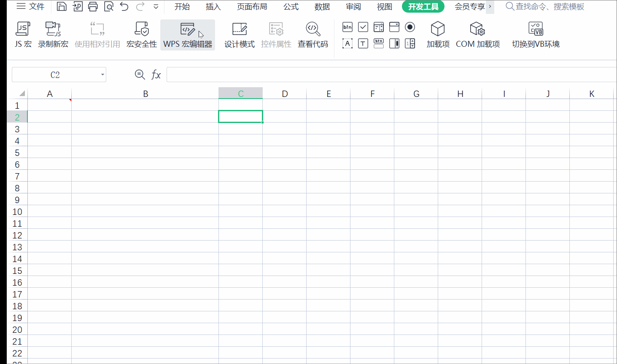617x364 pixels.
Task: Insert a label (A) control
Action: [348, 43]
